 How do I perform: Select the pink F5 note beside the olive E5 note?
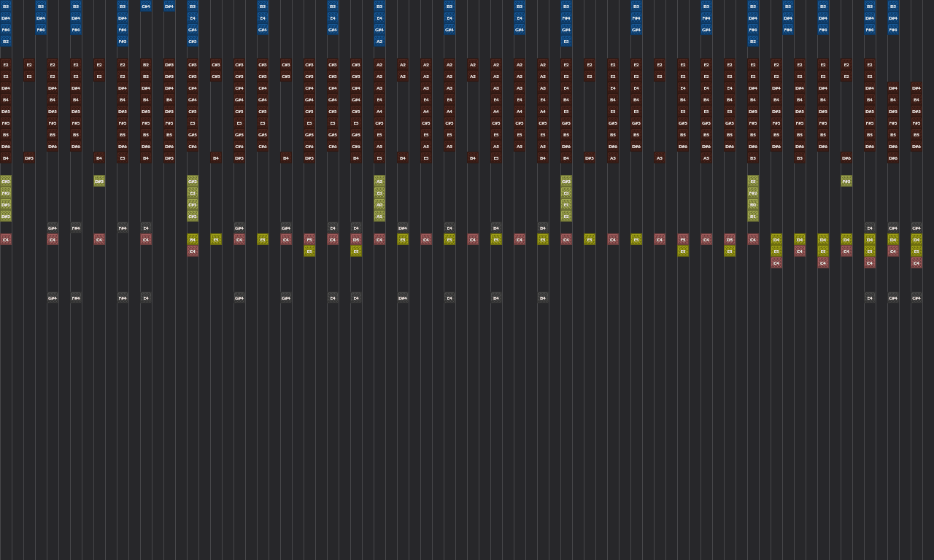coord(309,239)
